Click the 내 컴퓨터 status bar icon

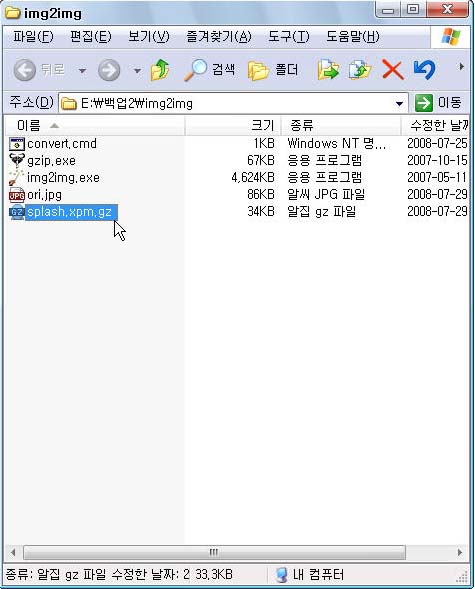click(281, 574)
